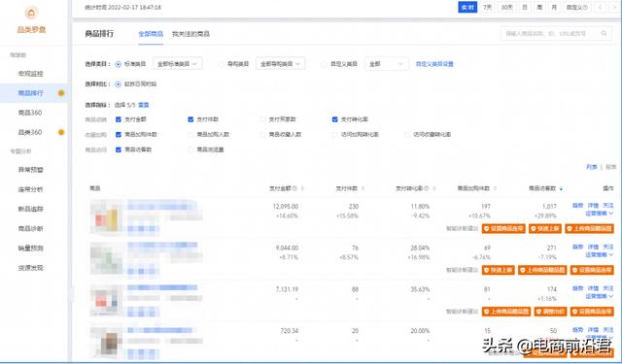The width and height of the screenshot is (622, 364).
Task: Click the 重置 link next to 选择 5/5
Action: 143,105
